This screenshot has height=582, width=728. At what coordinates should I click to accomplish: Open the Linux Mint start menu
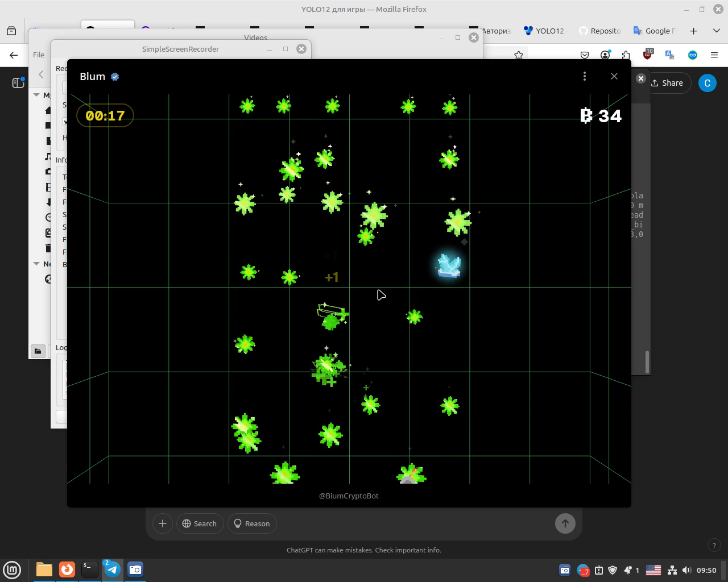coord(12,569)
